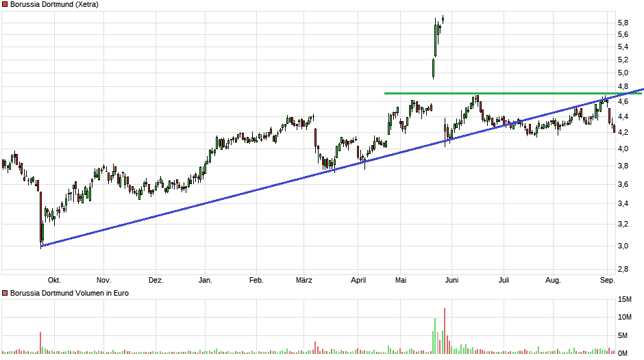Screen dimensions: 644x360
Task: Click the 2,8 price axis value
Action: pyautogui.click(x=623, y=269)
